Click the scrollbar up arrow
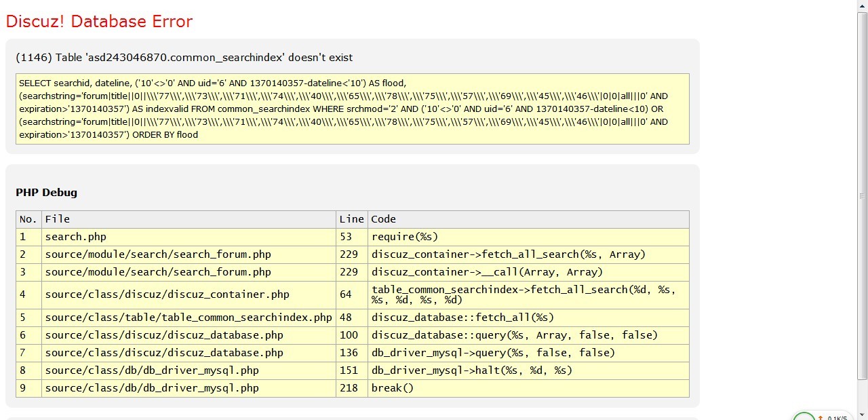The width and height of the screenshot is (868, 420). (863, 5)
